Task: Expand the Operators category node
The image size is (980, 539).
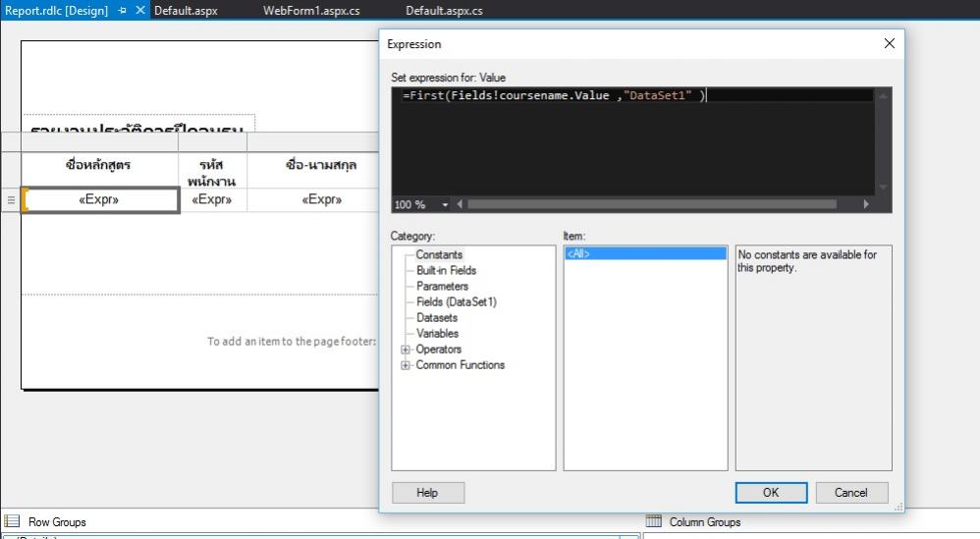Action: [x=406, y=350]
